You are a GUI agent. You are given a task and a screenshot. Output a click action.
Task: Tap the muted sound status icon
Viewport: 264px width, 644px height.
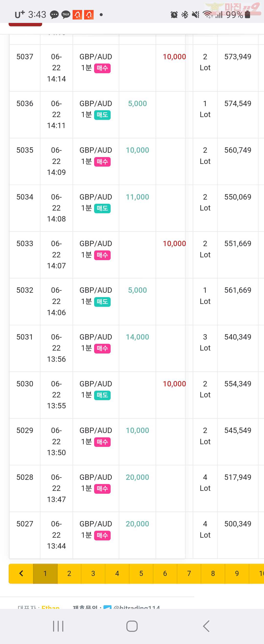pos(196,15)
